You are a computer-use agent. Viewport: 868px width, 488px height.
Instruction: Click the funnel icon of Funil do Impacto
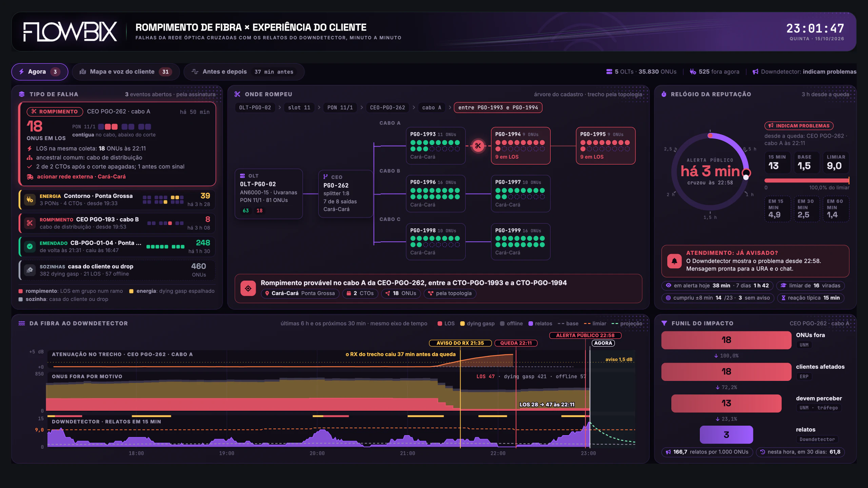(664, 323)
